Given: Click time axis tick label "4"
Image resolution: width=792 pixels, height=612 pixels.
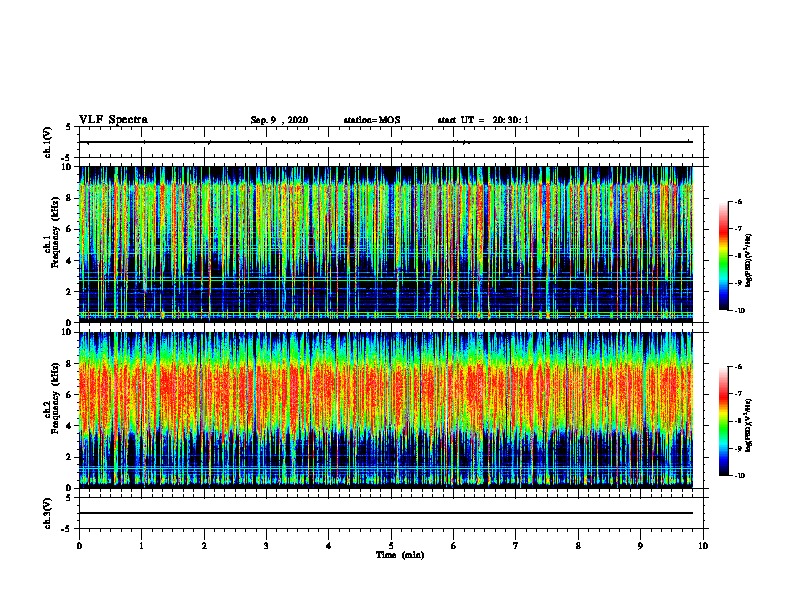Looking at the screenshot, I should pos(329,546).
